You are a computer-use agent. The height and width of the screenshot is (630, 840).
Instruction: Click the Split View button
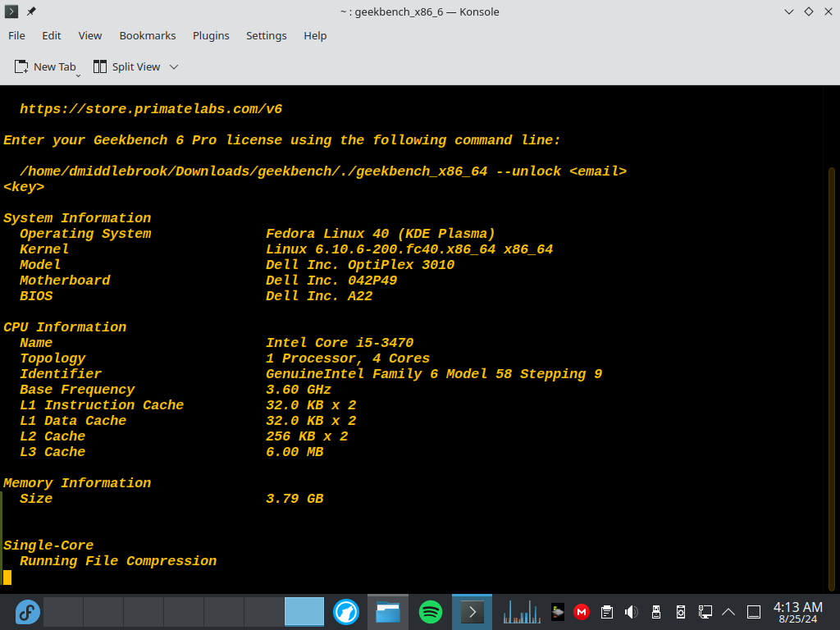(127, 66)
